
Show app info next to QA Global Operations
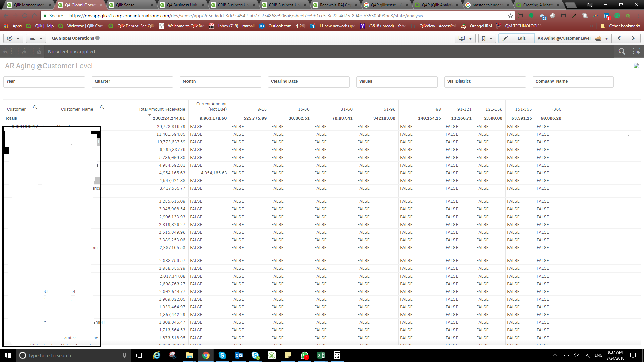click(97, 38)
